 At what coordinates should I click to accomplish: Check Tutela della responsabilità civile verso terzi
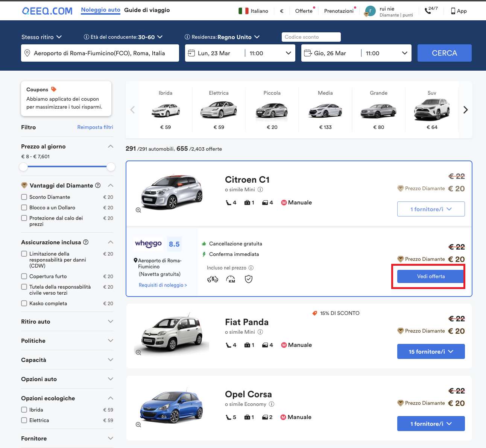24,287
